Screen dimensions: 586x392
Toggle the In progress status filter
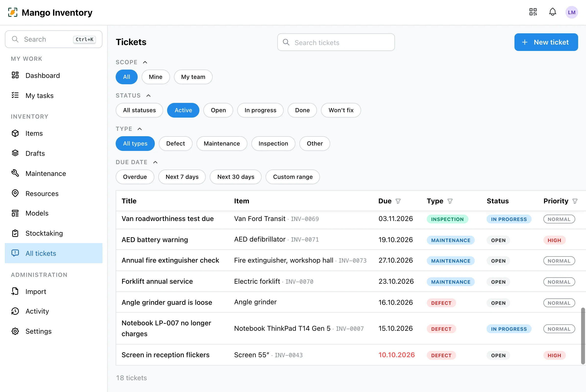tap(260, 110)
